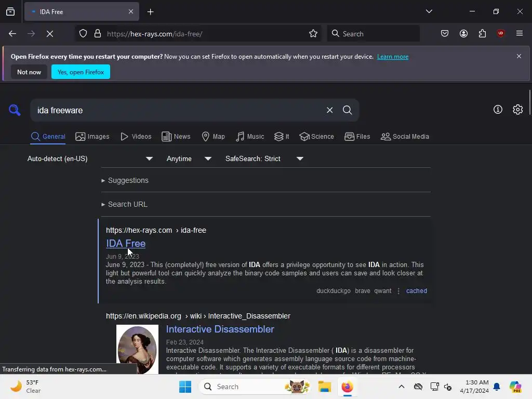Switch to the Music tab
The height and width of the screenshot is (399, 532).
pyautogui.click(x=250, y=137)
